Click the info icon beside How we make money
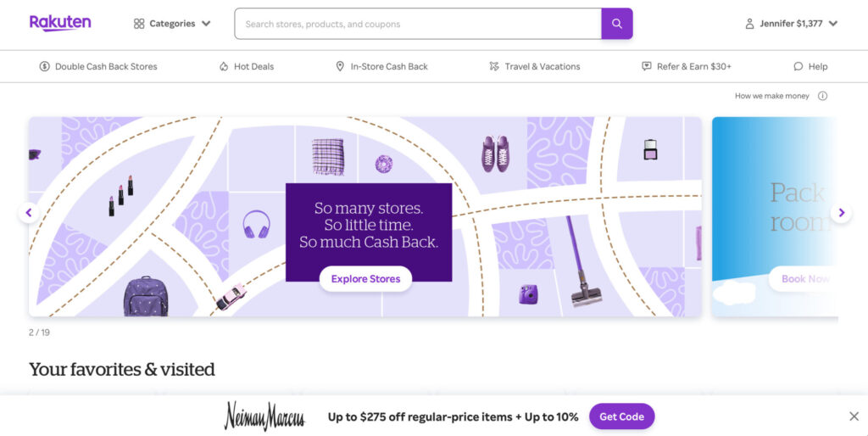The image size is (868, 436). [x=822, y=96]
